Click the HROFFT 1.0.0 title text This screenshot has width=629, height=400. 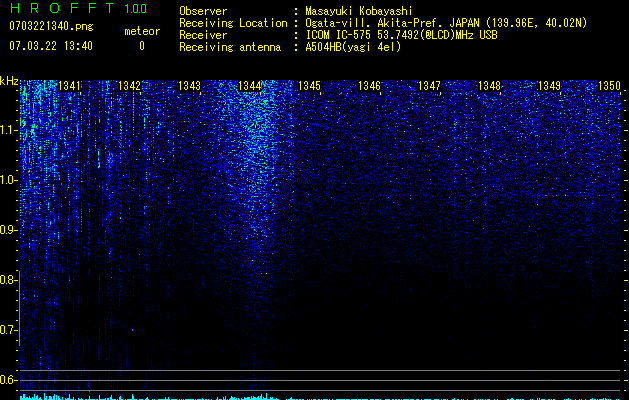(x=78, y=8)
